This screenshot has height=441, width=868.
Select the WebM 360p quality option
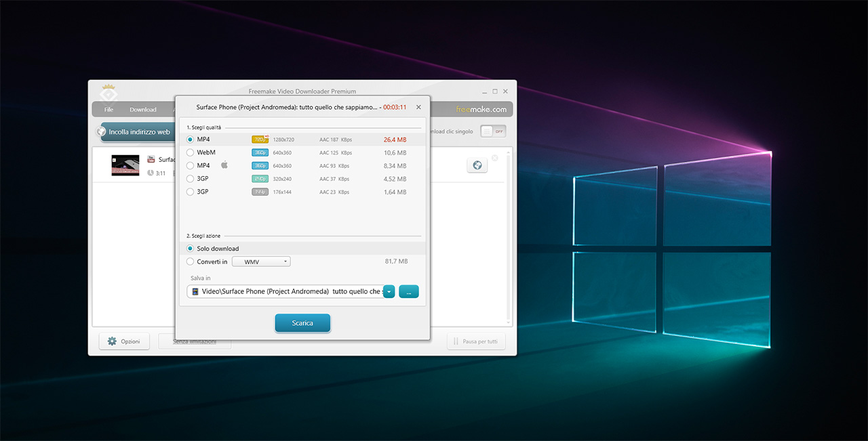191,152
